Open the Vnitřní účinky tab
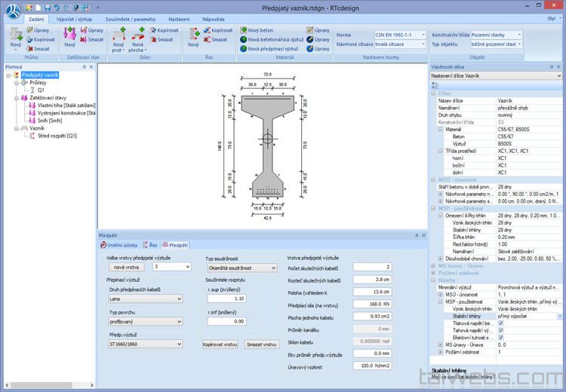Image resolution: width=566 pixels, height=392 pixels. (x=119, y=245)
